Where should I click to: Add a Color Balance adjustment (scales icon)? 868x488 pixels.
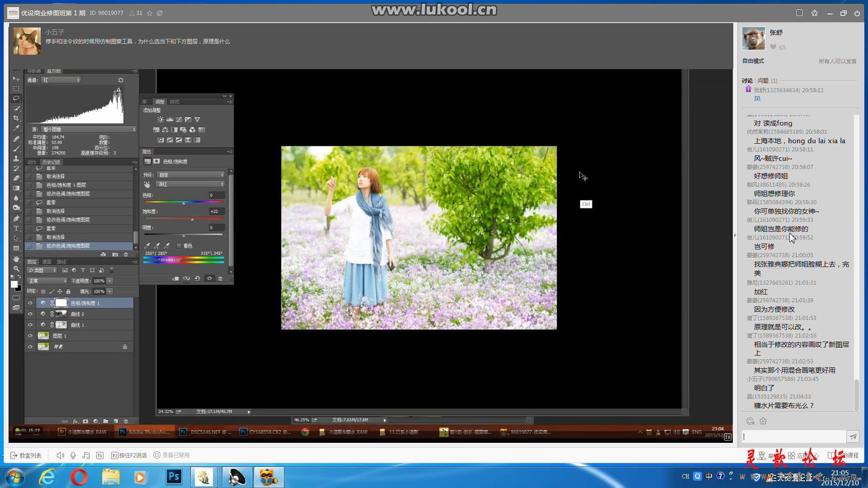pos(165,130)
